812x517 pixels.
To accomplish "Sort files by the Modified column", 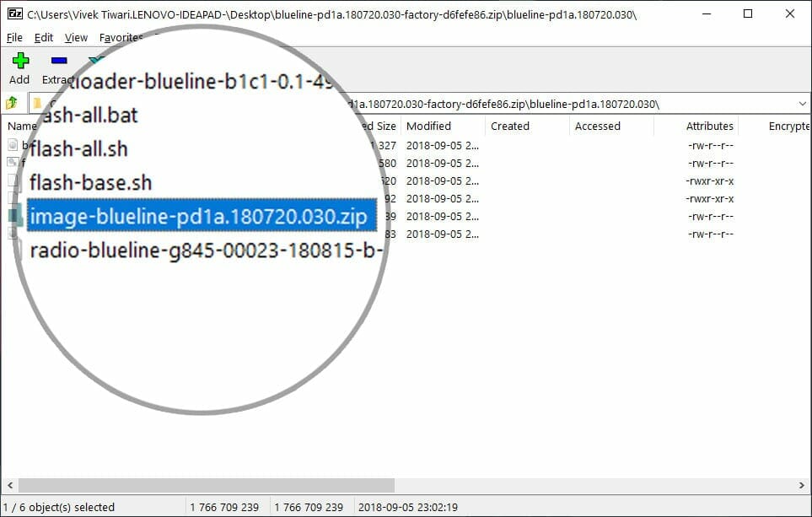I will coord(428,127).
